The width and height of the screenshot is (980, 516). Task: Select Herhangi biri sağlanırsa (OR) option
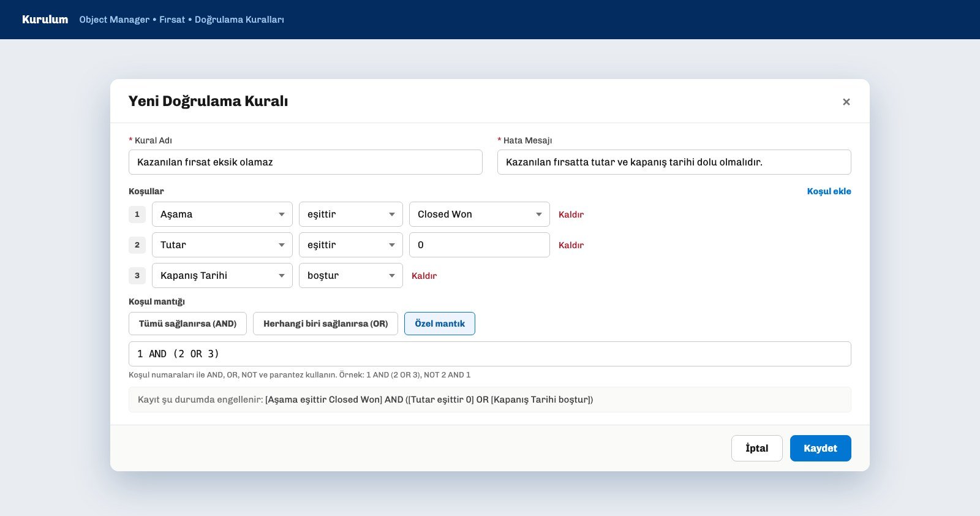click(325, 324)
